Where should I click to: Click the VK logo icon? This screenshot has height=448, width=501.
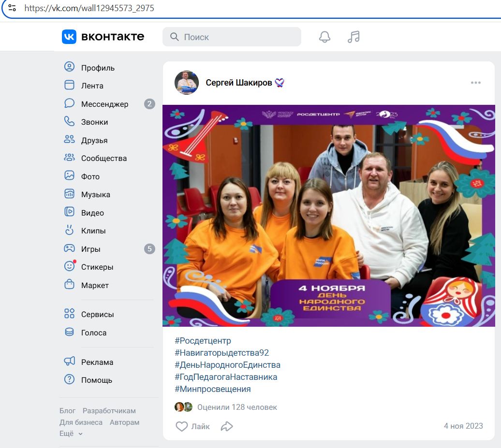click(x=69, y=37)
